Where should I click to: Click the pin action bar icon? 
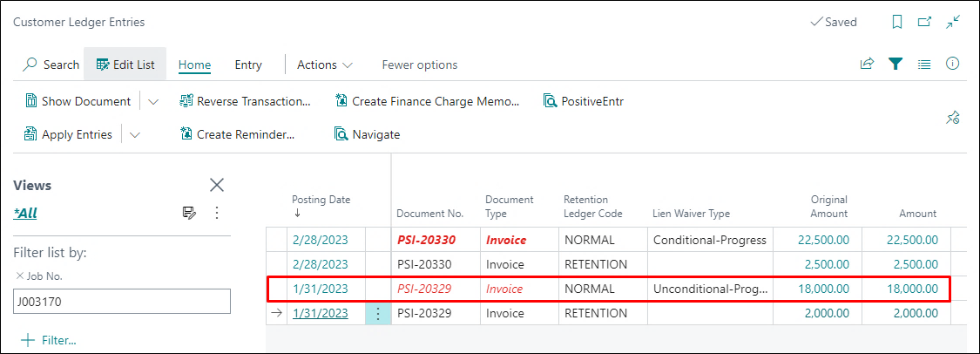point(953,117)
